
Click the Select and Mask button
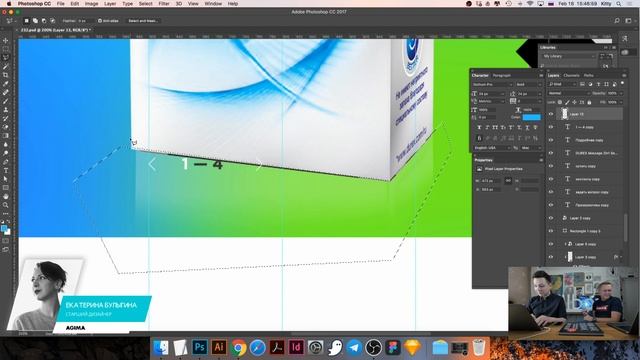[x=143, y=20]
